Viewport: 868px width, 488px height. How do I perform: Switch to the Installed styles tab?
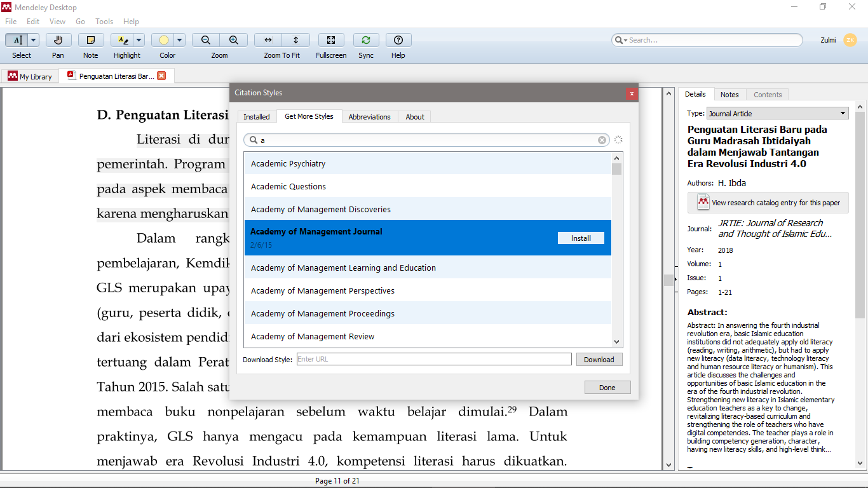coord(257,117)
